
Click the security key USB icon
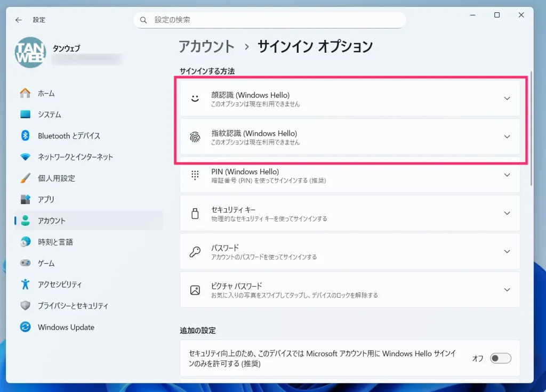[195, 213]
